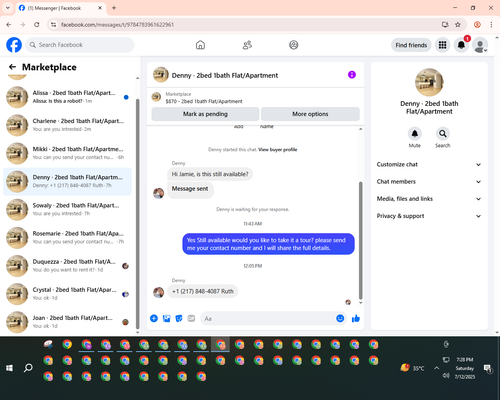Click Denny's avatar beside phone number message
This screenshot has height=400, width=500.
tap(158, 292)
